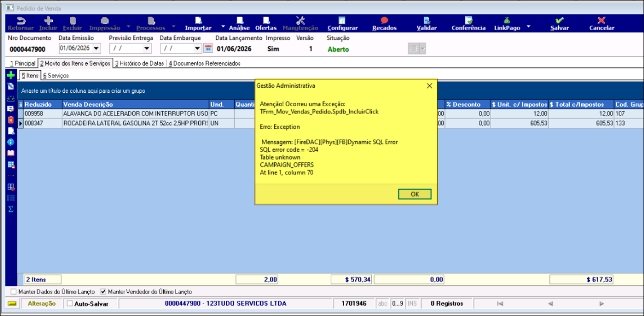Expand the Data Emissão date dropdown

click(96, 48)
